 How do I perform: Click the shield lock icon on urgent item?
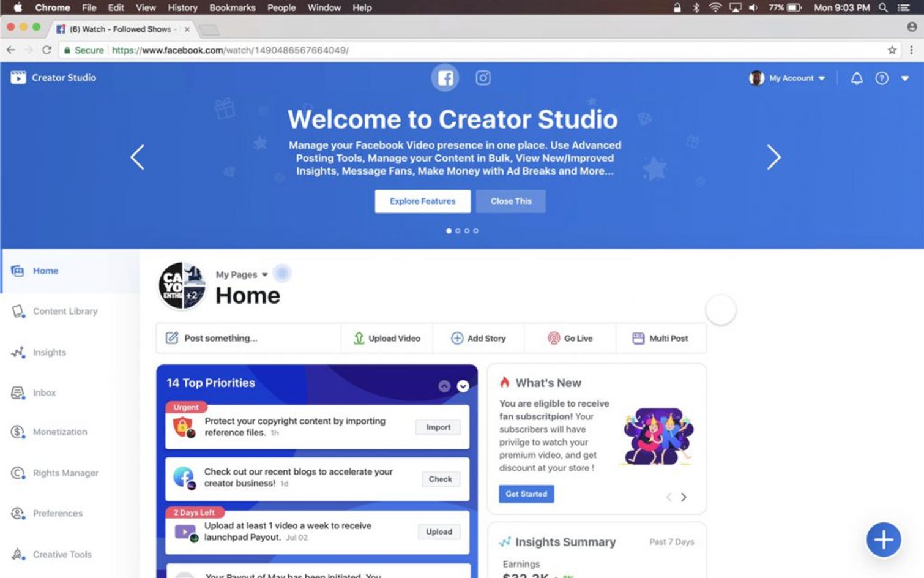click(x=183, y=427)
